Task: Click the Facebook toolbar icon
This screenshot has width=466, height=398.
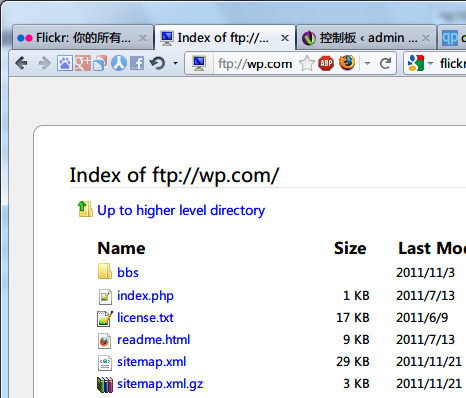Action: pyautogui.click(x=137, y=63)
